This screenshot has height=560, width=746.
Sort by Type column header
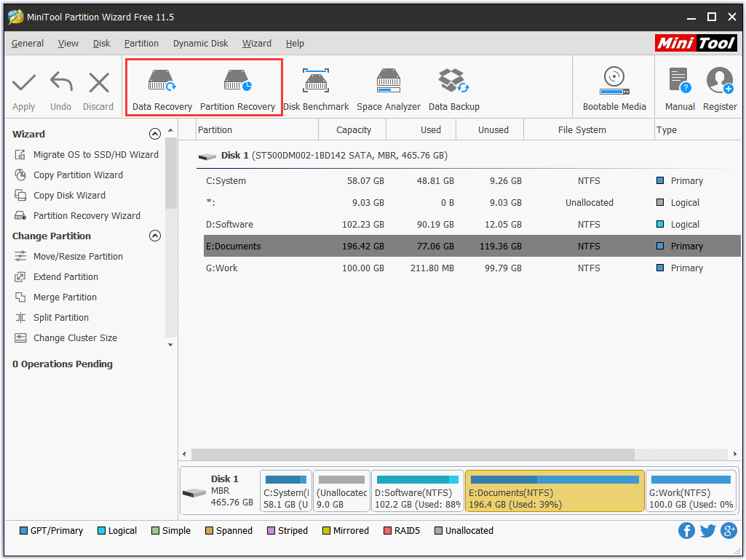coord(697,129)
